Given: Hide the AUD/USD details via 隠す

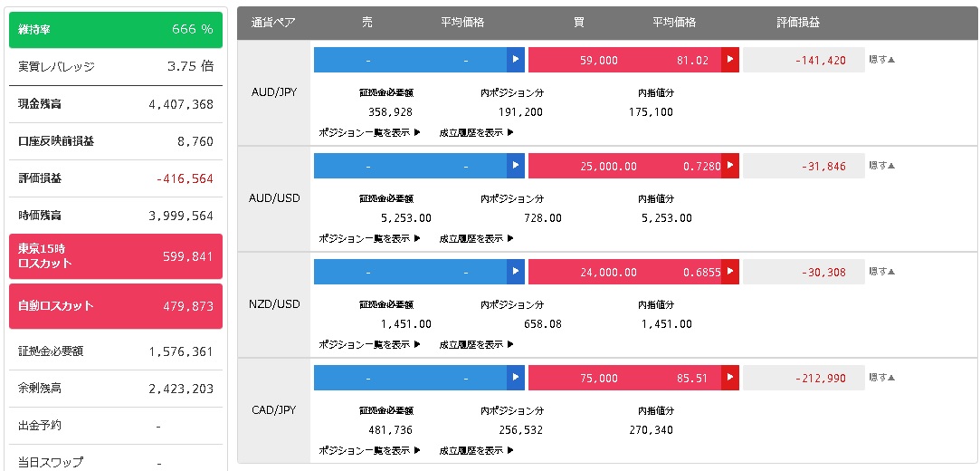Looking at the screenshot, I should (882, 166).
